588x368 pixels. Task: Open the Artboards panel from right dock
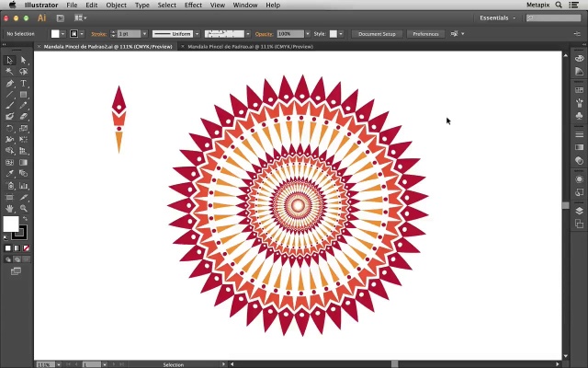[579, 224]
